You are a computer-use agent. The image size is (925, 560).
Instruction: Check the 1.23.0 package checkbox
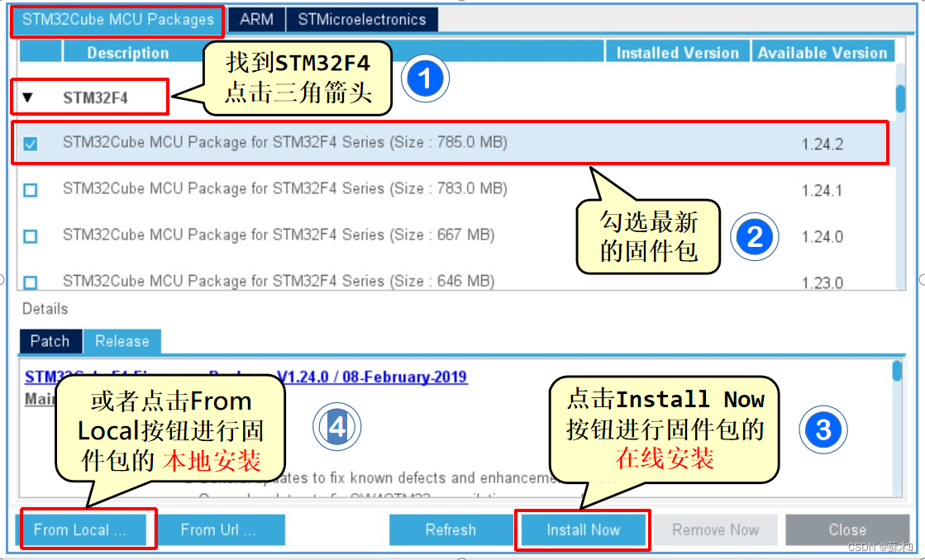tap(30, 282)
